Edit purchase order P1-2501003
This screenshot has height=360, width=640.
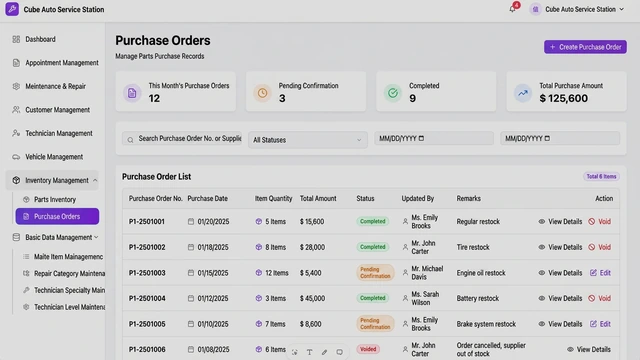pos(600,273)
